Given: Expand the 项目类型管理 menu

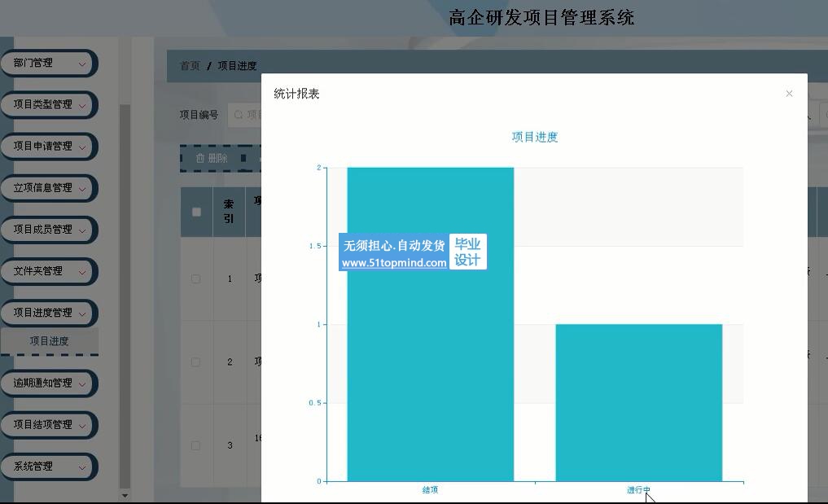Looking at the screenshot, I should (x=47, y=105).
